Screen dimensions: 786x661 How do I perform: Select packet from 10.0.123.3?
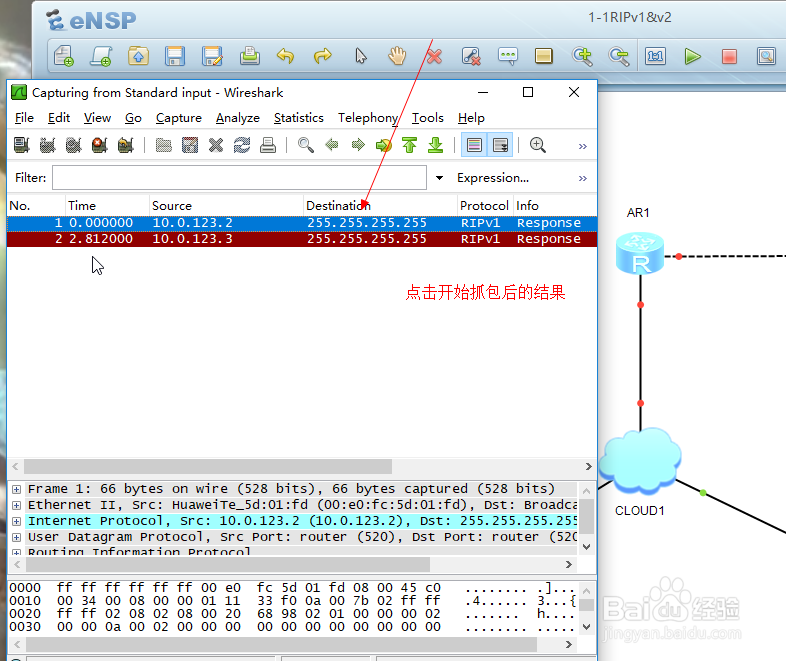(302, 239)
